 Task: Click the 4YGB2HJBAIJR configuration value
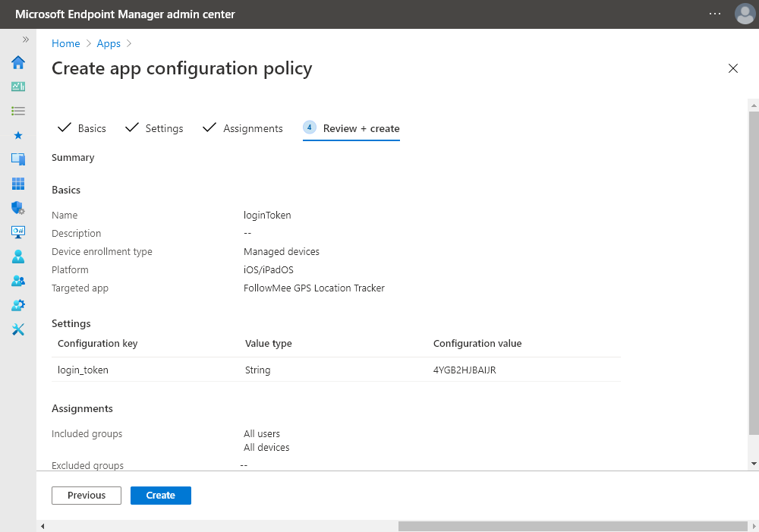tap(465, 370)
